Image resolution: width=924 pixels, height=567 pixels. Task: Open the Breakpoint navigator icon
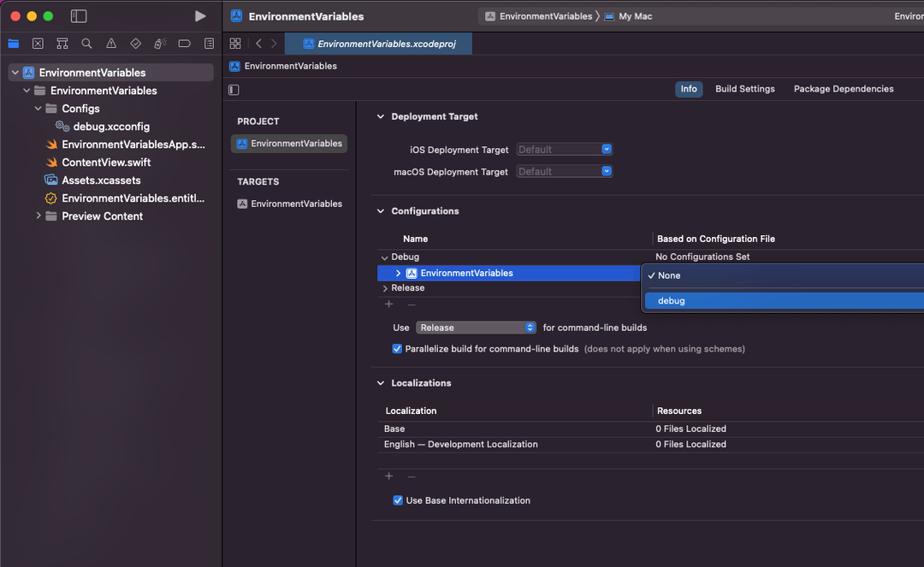tap(183, 43)
